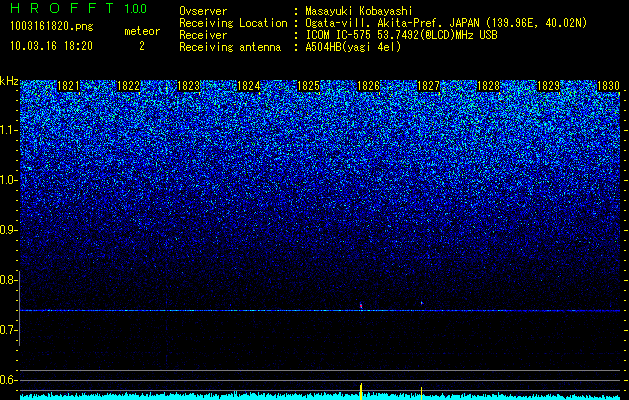
Task: Click the antenna value A504HB(yagi 4el)
Action: click(x=353, y=47)
